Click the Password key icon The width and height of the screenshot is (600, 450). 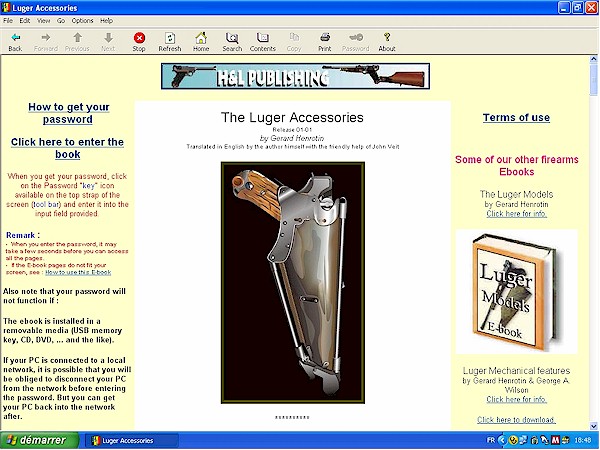(356, 37)
